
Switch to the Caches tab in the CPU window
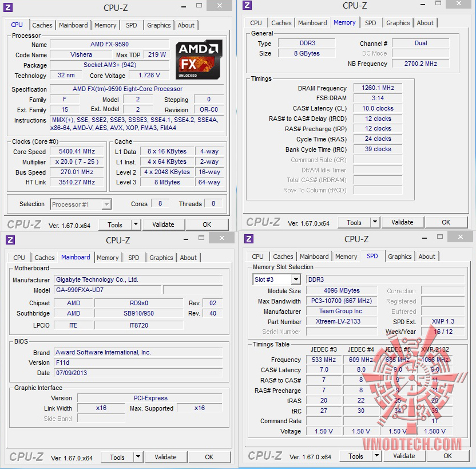pos(42,25)
